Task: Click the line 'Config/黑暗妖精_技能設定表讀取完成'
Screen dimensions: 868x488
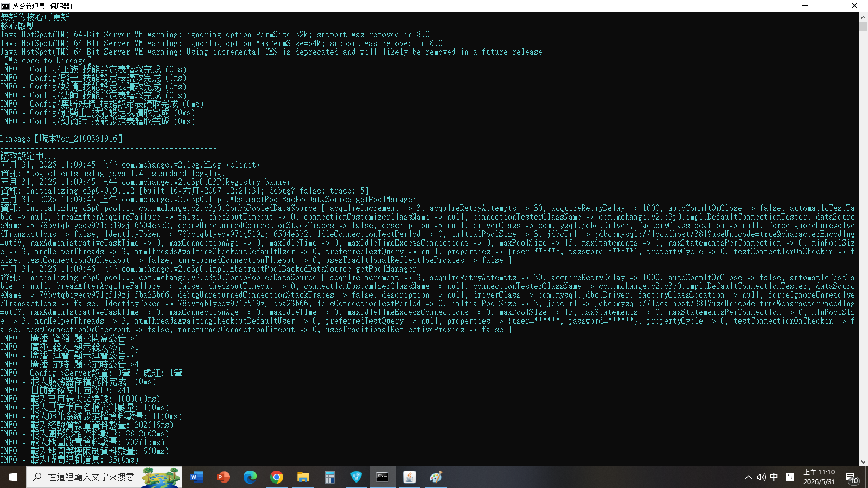Action: pyautogui.click(x=102, y=104)
